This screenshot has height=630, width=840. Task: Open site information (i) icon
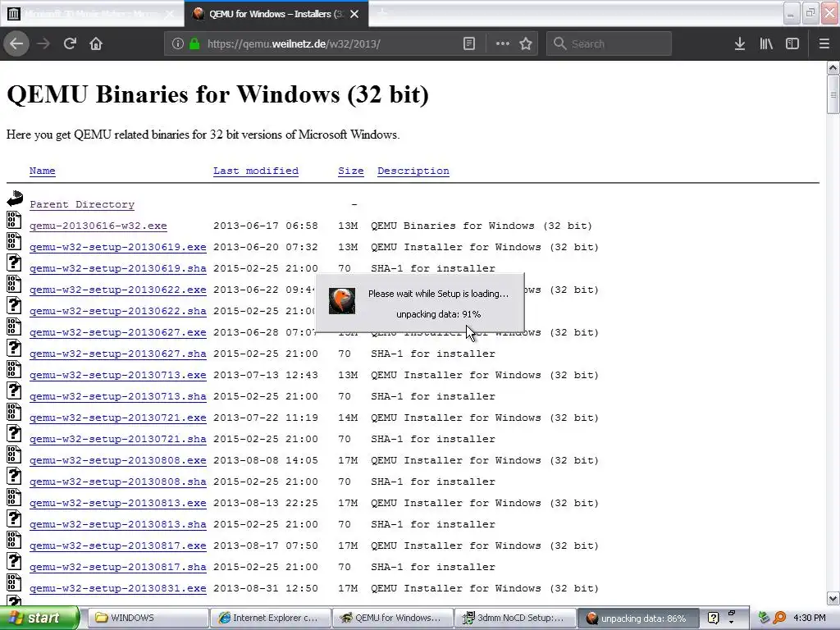pyautogui.click(x=178, y=43)
